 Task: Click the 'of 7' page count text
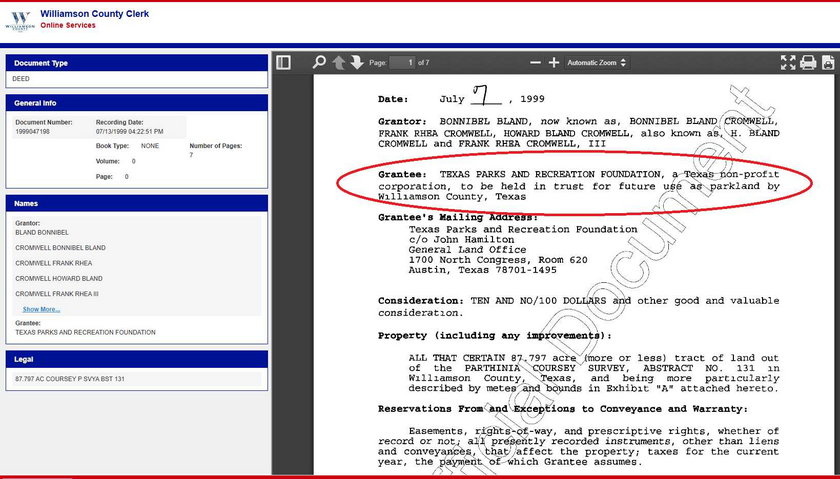[424, 63]
